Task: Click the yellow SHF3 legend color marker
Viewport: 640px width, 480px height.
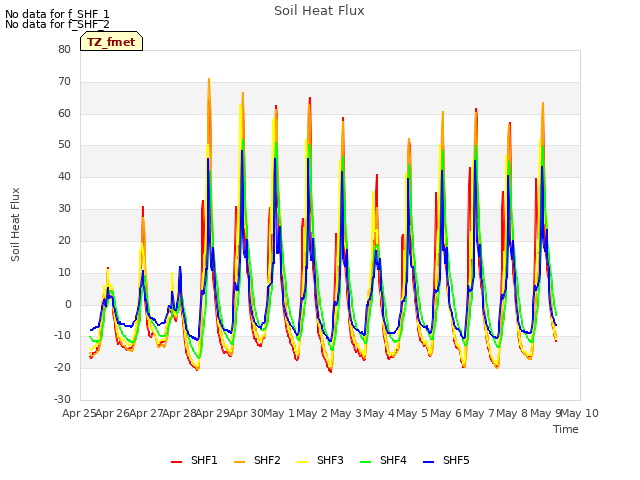Action: coord(302,462)
